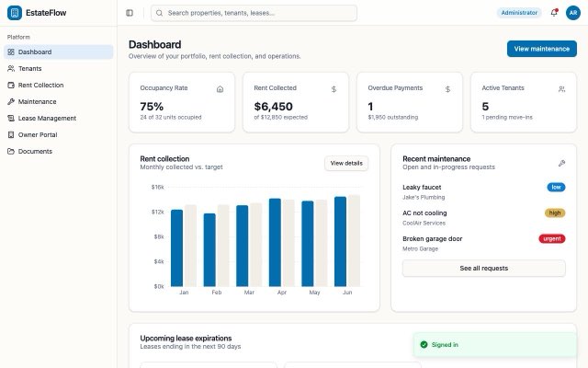Screen dimensions: 588x368
Task: Click the Jake's Plumbing vendor text
Action: 424,197
